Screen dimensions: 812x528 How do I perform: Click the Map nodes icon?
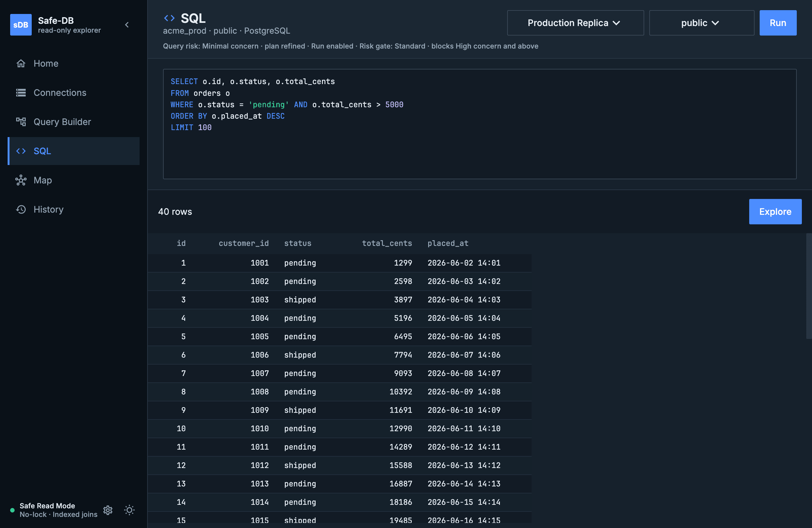click(x=21, y=180)
